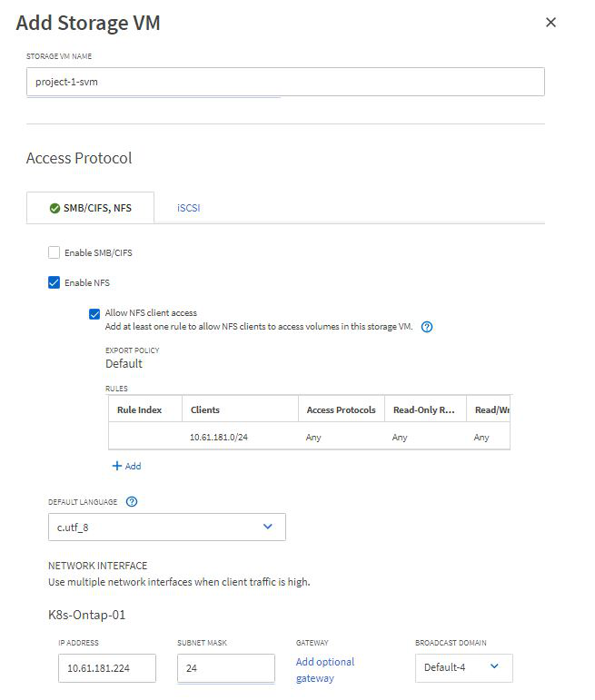The width and height of the screenshot is (595, 700).
Task: Enable the SMB/CIFS checkbox
Action: pos(55,252)
